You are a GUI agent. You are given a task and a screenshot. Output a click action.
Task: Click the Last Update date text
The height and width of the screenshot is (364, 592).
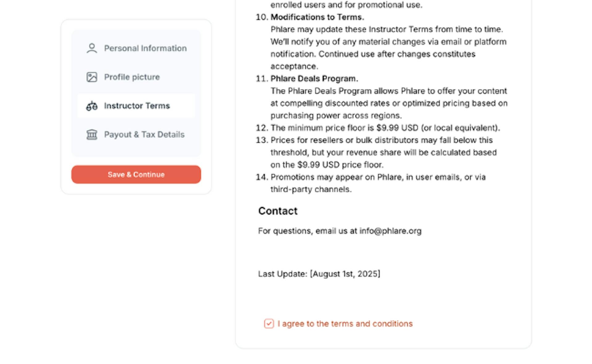(x=319, y=274)
